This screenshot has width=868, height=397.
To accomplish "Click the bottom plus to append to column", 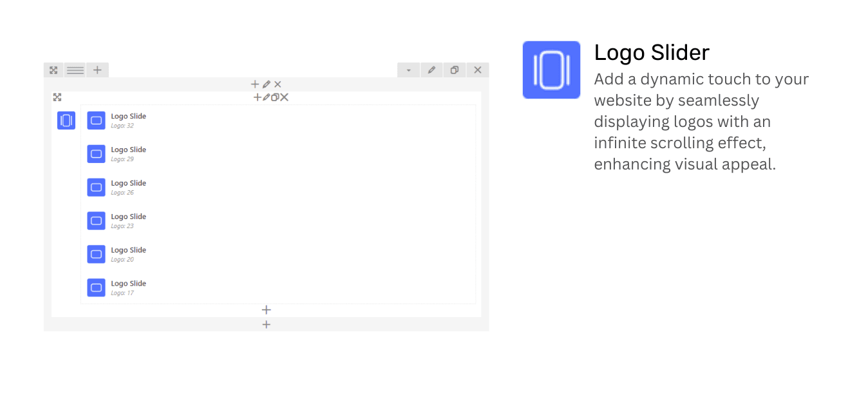I will point(266,324).
